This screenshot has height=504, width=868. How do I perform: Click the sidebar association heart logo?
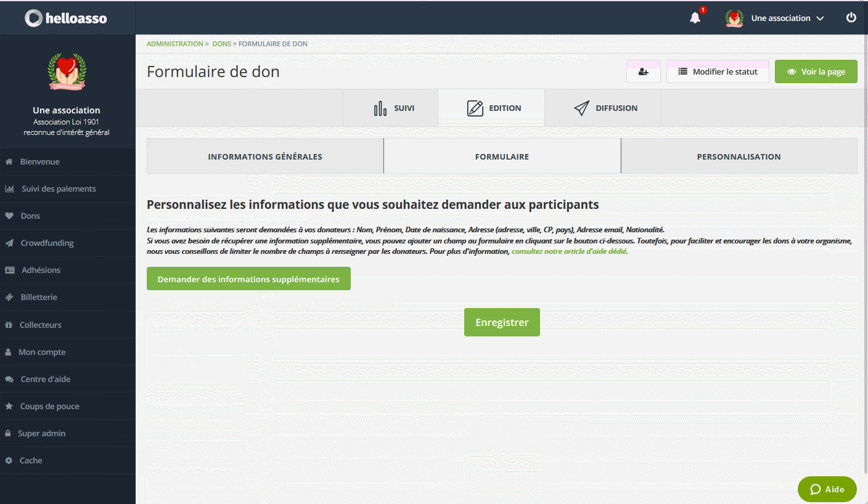click(x=67, y=71)
